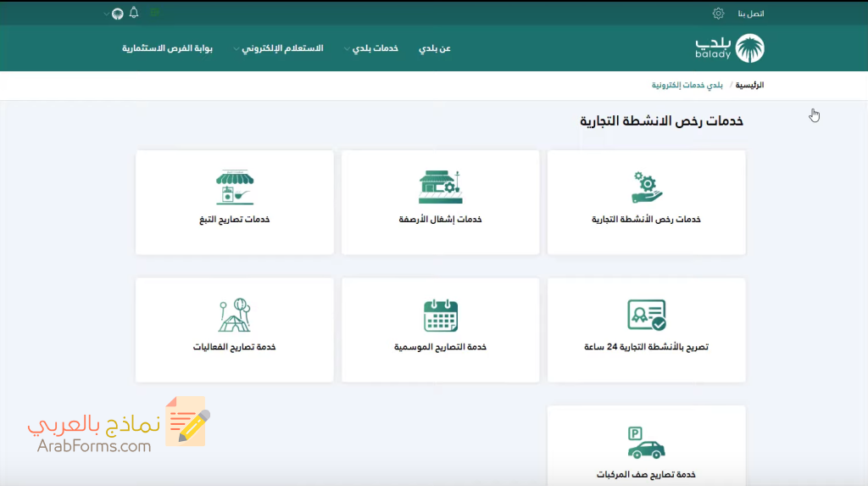The height and width of the screenshot is (486, 868).
Task: Open 'خدمة تصاريح الفعاليات' card label
Action: pyautogui.click(x=234, y=347)
